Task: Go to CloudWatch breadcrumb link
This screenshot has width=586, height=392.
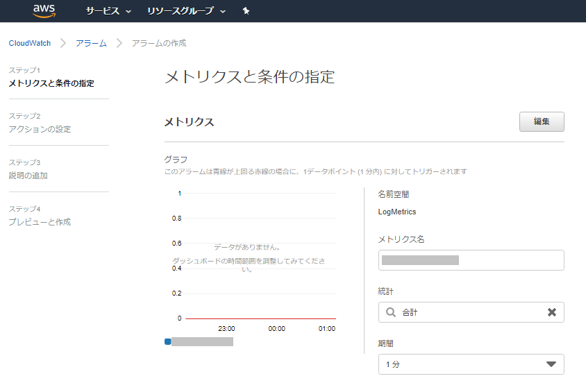Action: pyautogui.click(x=30, y=43)
